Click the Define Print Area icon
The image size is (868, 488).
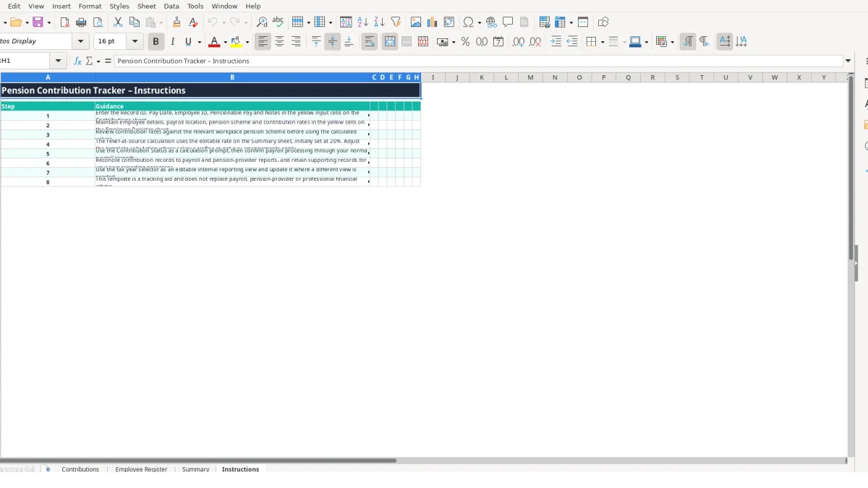point(545,22)
